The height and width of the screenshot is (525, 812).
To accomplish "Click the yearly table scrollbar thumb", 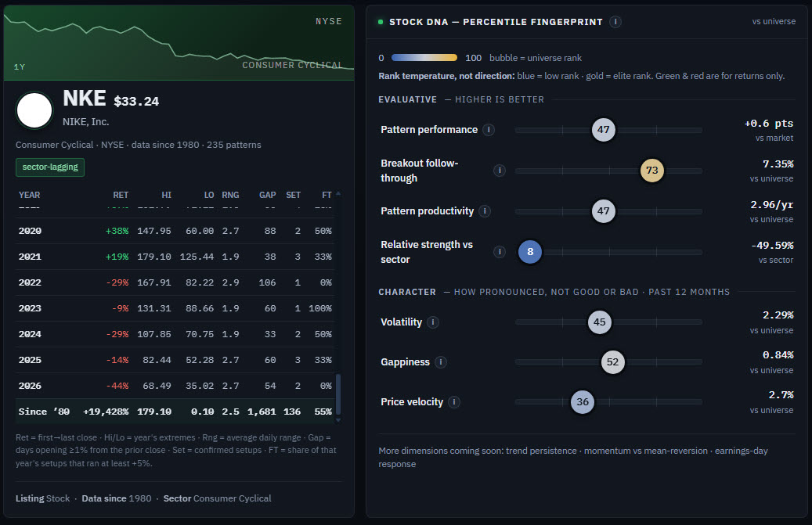I will click(338, 394).
